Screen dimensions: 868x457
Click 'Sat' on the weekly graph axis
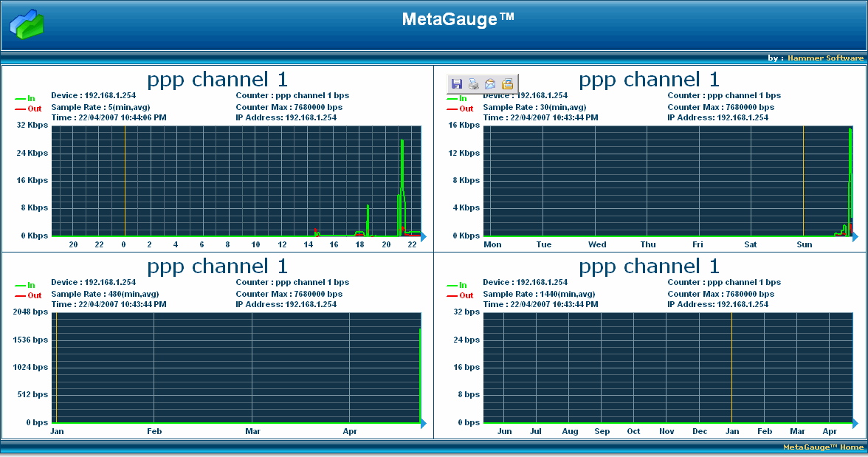[x=750, y=244]
